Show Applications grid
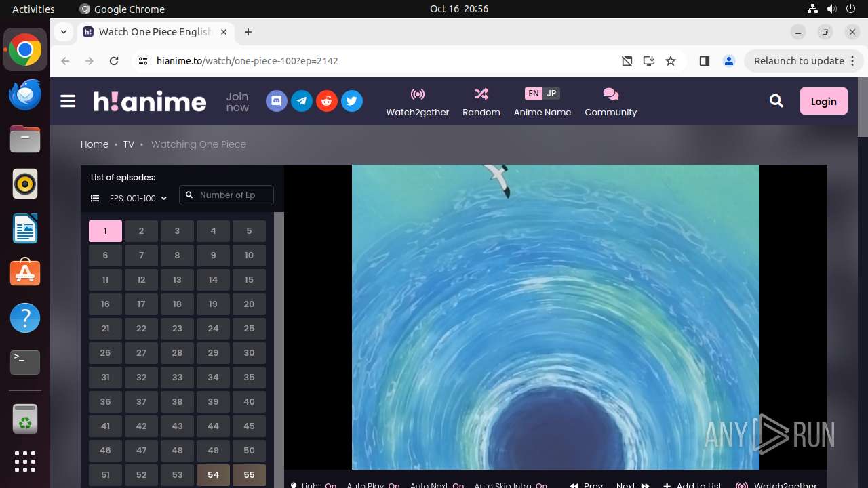 tap(25, 462)
